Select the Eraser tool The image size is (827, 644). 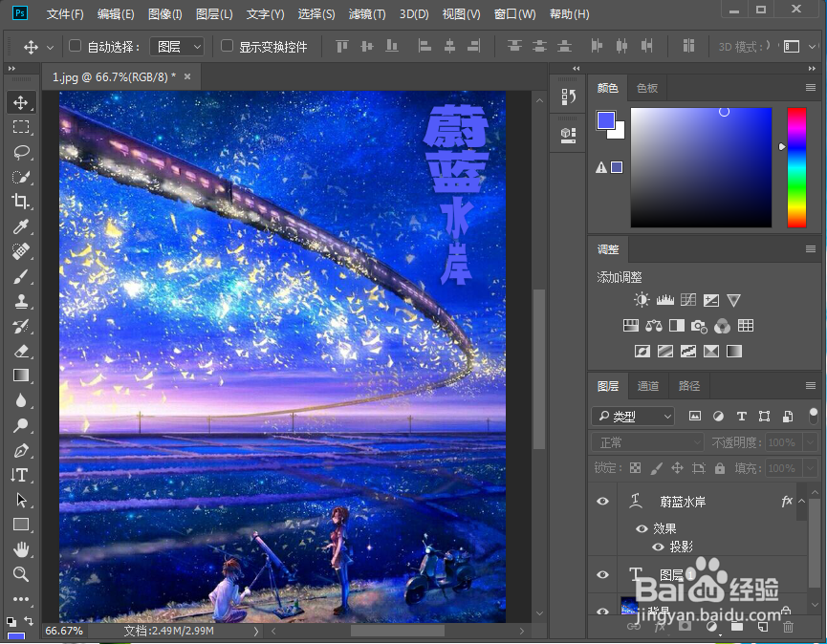[x=21, y=351]
